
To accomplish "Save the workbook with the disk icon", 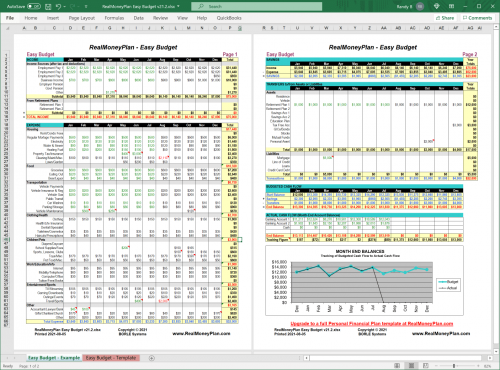I will [48, 6].
